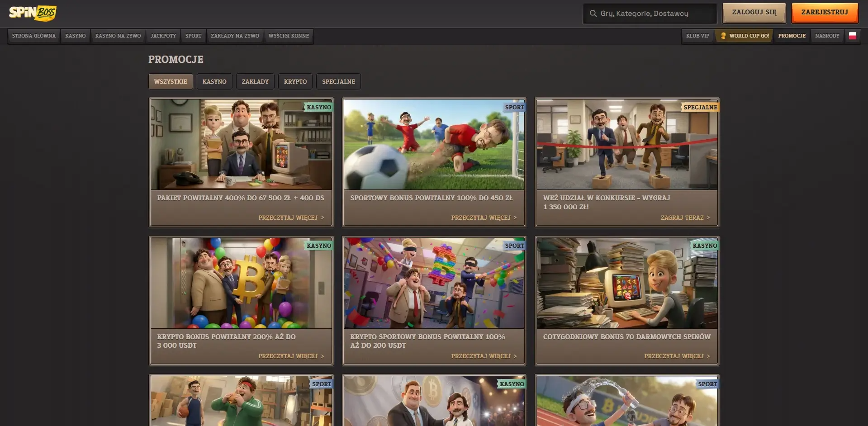Click the PAKIET POWITALNY 400% title text

pos(241,198)
